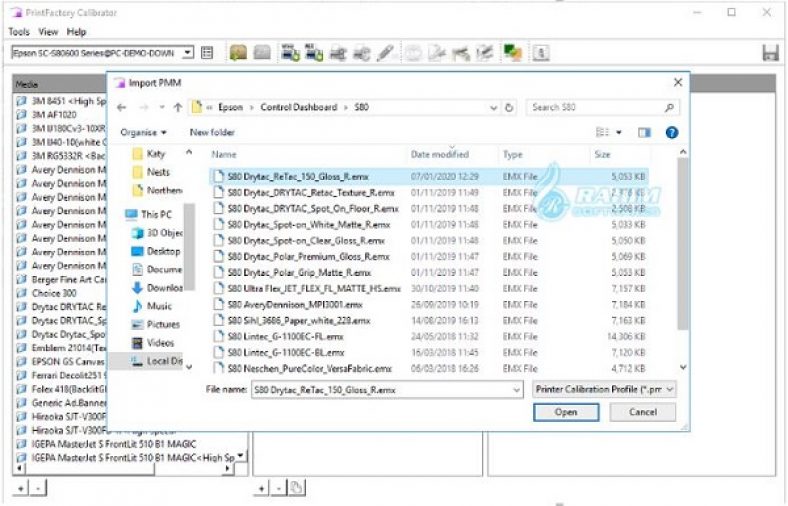Go back using the dialog's back arrow
This screenshot has width=788, height=506.
(x=122, y=107)
